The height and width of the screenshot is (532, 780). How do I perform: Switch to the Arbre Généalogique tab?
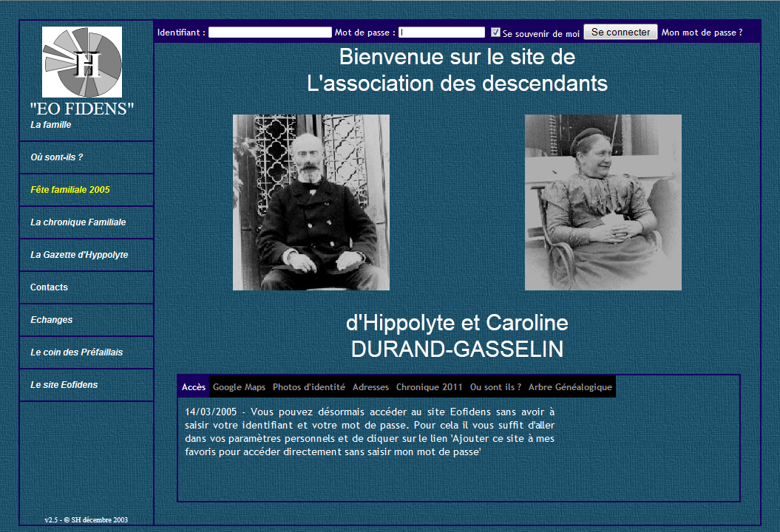pos(570,387)
